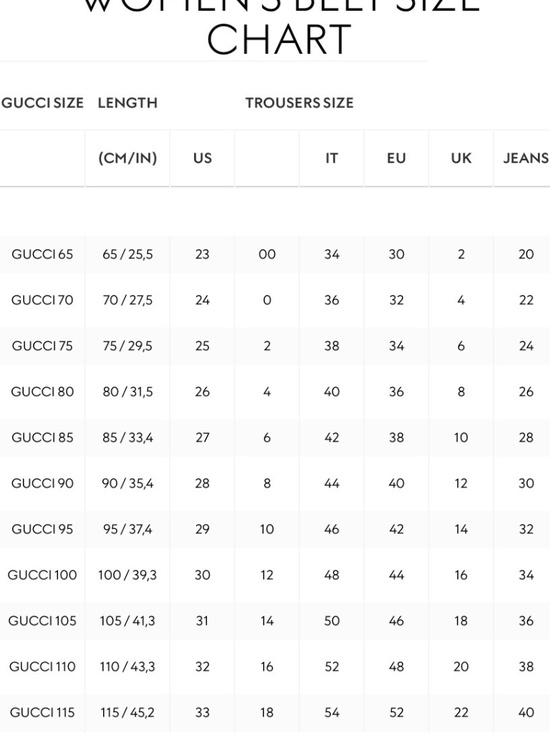550x733 pixels.
Task: Click the 105 / 41,3 length cell
Action: coord(128,621)
